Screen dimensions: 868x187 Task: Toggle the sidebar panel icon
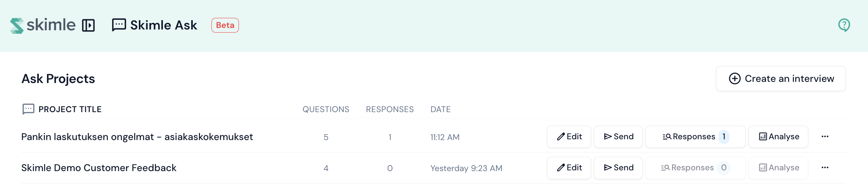[88, 26]
